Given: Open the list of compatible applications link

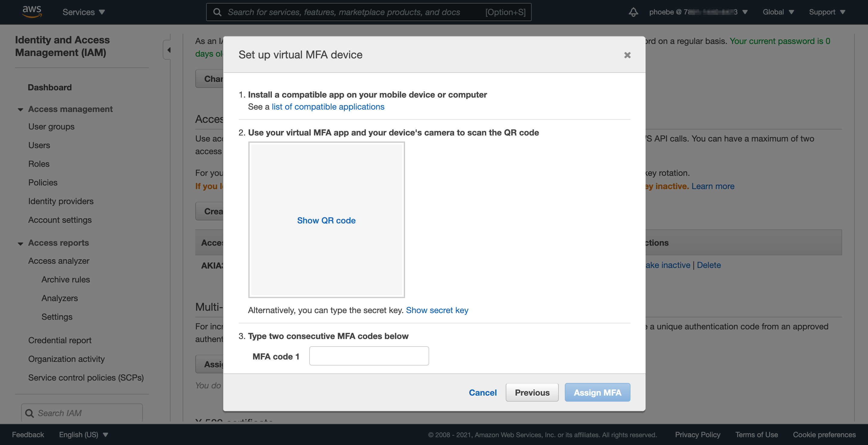Looking at the screenshot, I should pos(328,107).
